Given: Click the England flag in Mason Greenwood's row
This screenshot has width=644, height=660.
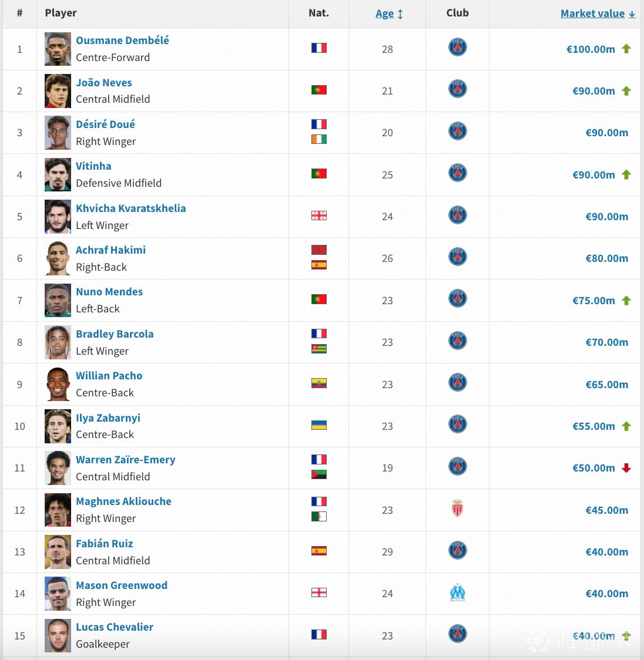Looking at the screenshot, I should point(318,592).
